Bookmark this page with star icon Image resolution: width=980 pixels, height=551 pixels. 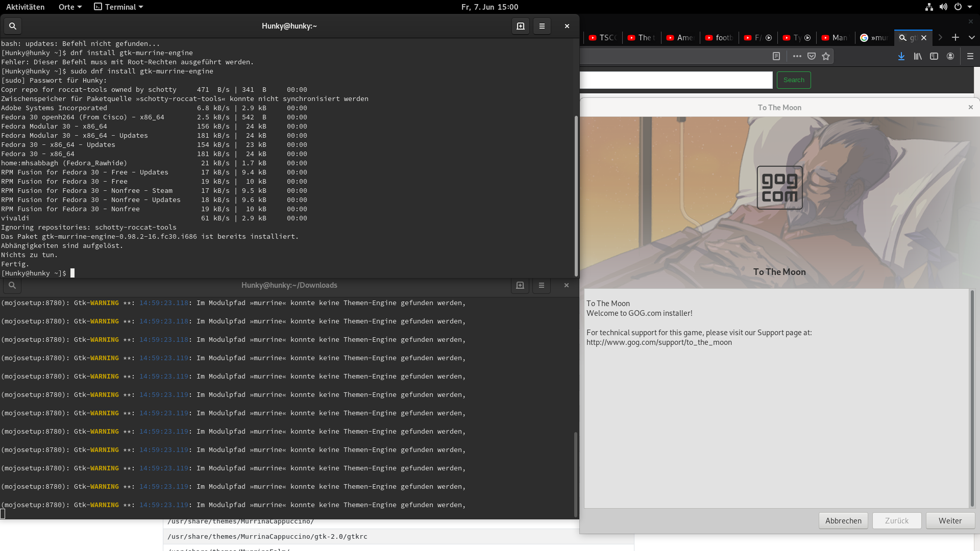826,56
